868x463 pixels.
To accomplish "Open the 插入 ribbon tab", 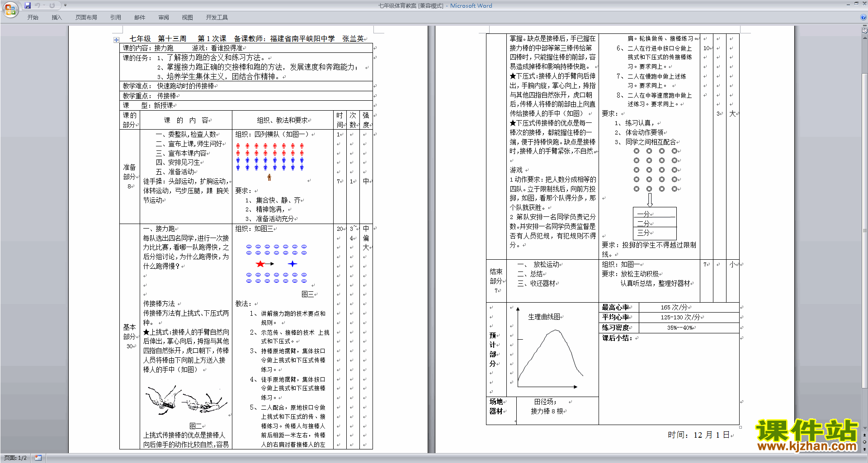I will pos(57,18).
